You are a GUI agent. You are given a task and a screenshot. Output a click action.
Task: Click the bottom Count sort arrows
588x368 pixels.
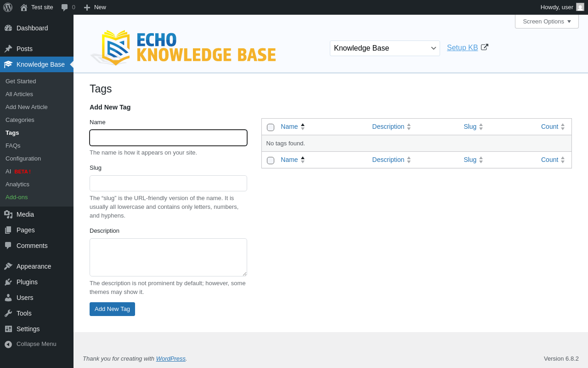pyautogui.click(x=563, y=160)
